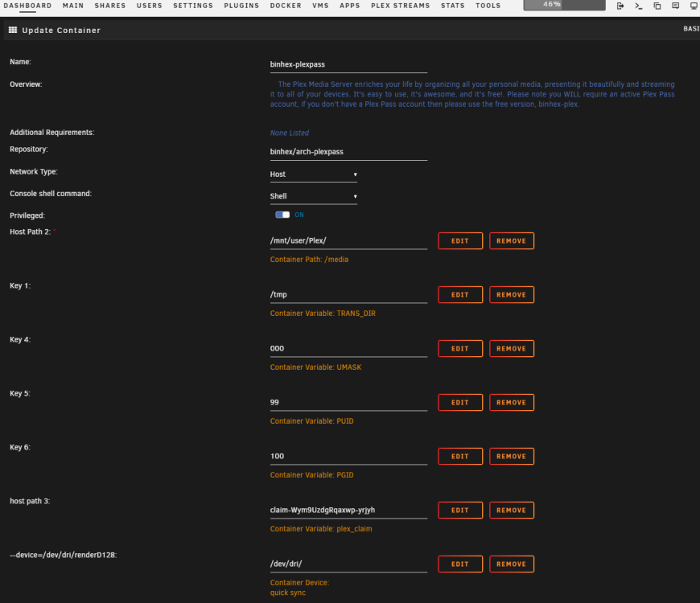Click the monitor info icon in top bar

tap(694, 6)
